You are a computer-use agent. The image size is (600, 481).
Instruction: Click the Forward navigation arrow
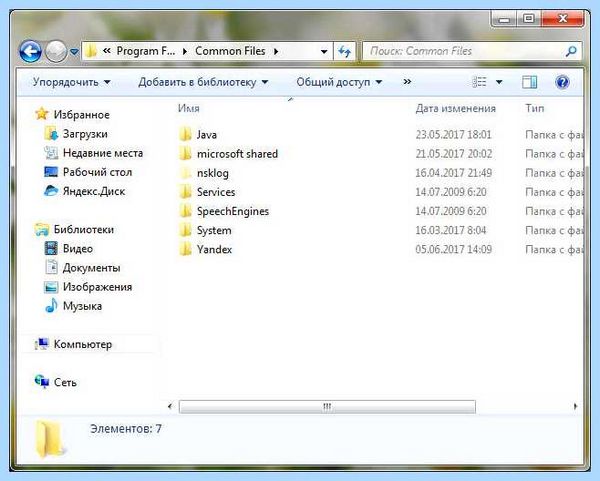(x=56, y=51)
